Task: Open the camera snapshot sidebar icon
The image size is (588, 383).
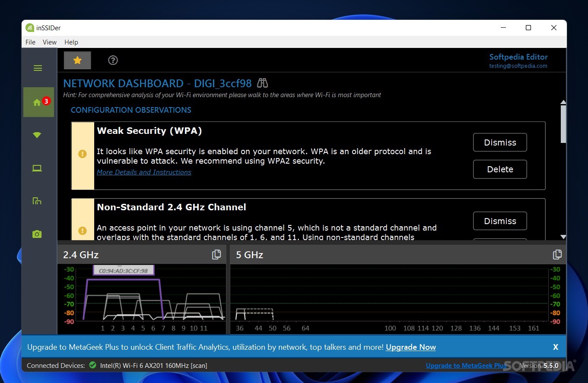Action: pyautogui.click(x=37, y=234)
